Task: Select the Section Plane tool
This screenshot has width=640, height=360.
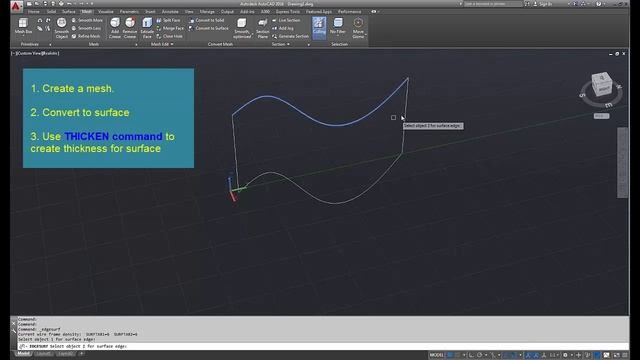Action: coord(262,28)
